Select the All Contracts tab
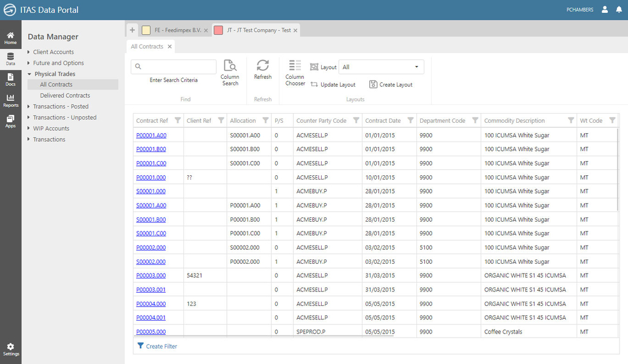The image size is (628, 364). tap(147, 46)
